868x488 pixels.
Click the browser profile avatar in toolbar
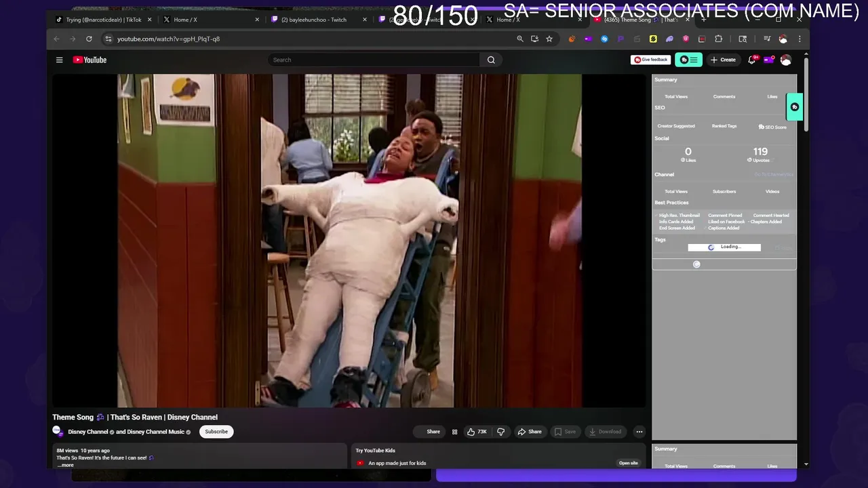[783, 39]
